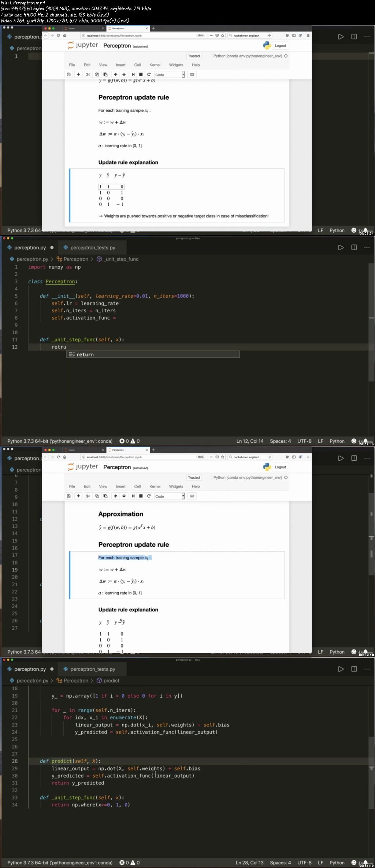In 00:12:18 frame, open Jupyter Edit menu

point(87,486)
